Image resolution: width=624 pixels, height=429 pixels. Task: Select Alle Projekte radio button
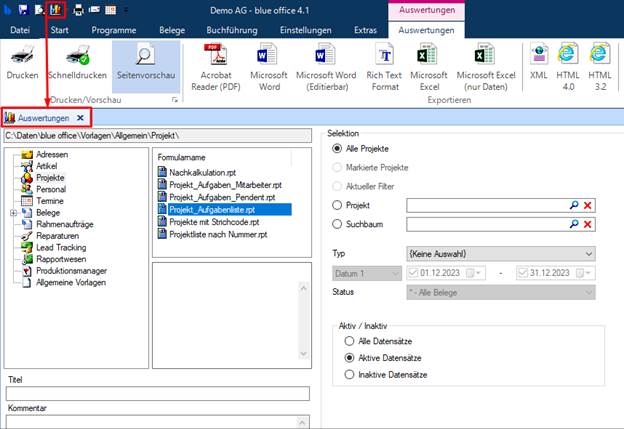click(x=337, y=148)
